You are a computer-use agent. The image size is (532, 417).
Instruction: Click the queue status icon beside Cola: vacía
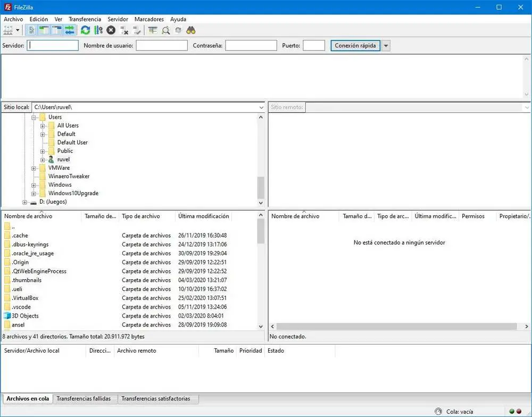[438, 411]
